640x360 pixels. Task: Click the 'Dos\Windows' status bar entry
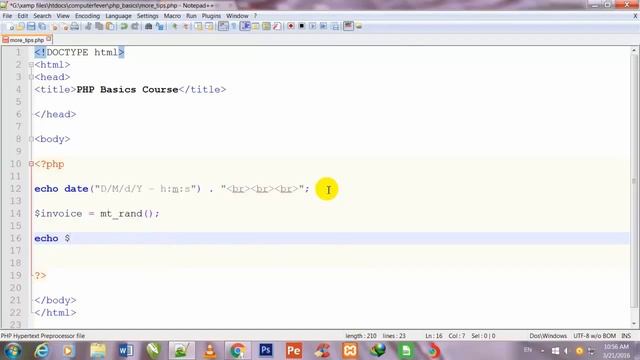(548, 336)
